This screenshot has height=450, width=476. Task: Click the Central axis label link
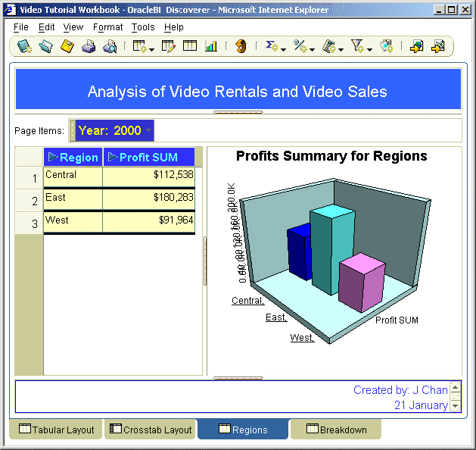tap(247, 301)
